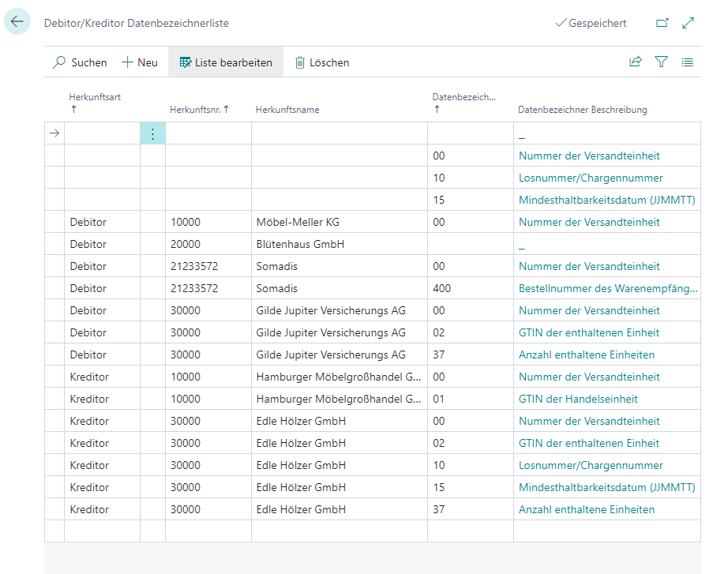Open Datenbezeichner Beschreibung column header menu
The image size is (728, 574).
click(x=583, y=110)
